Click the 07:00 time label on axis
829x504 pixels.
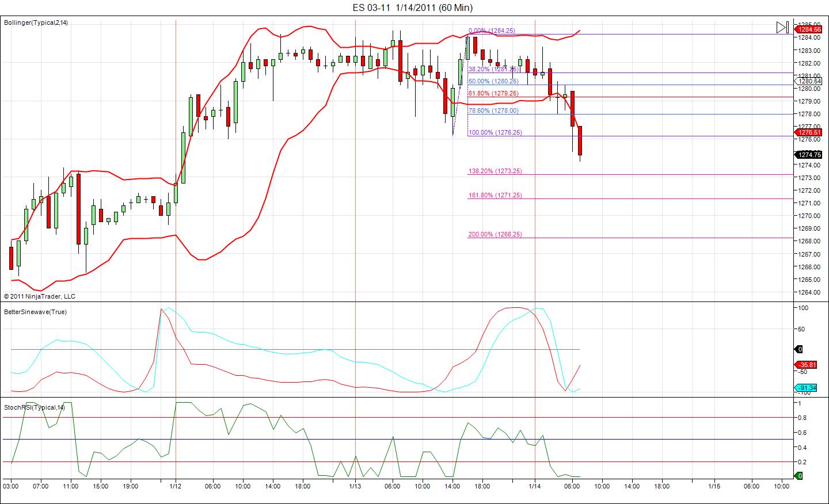click(x=40, y=486)
